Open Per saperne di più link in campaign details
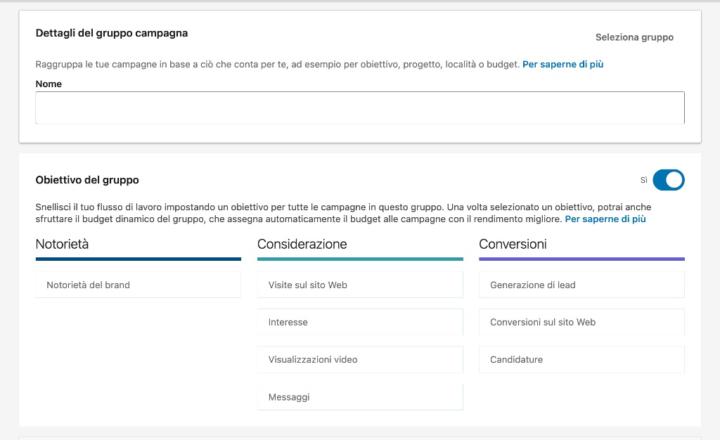 pyautogui.click(x=563, y=64)
